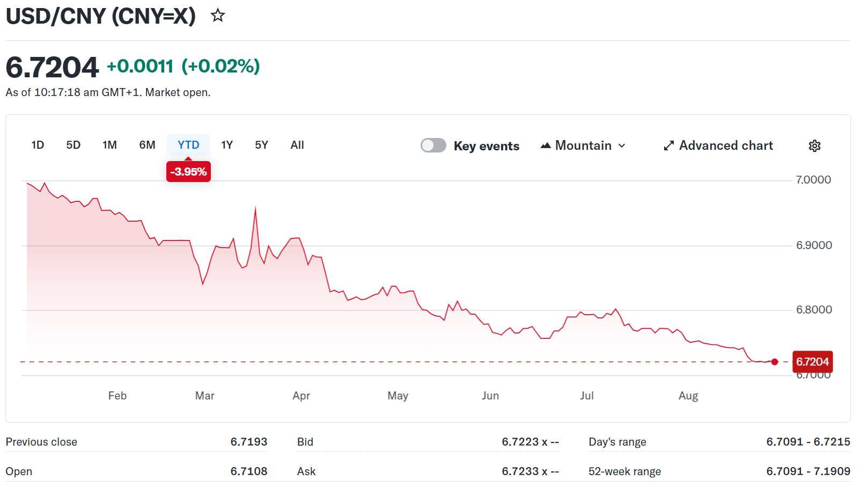This screenshot has height=487, width=868.
Task: Switch to the 1M range tab
Action: point(109,145)
